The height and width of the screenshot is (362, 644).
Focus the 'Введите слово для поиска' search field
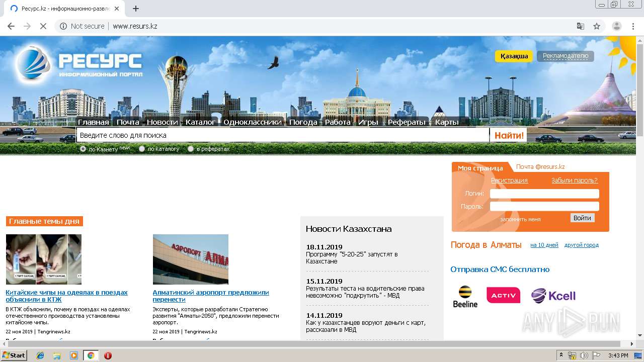pos(282,135)
